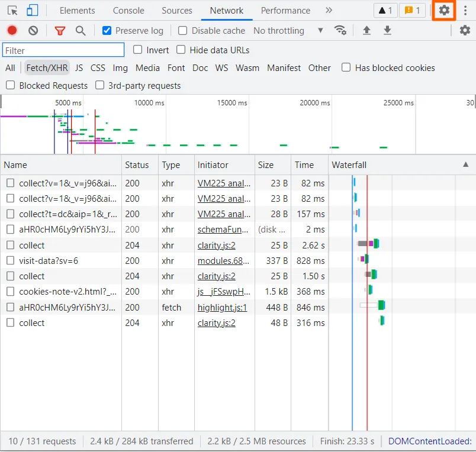Image resolution: width=476 pixels, height=452 pixels.
Task: Click the issues counter badge
Action: click(x=412, y=11)
